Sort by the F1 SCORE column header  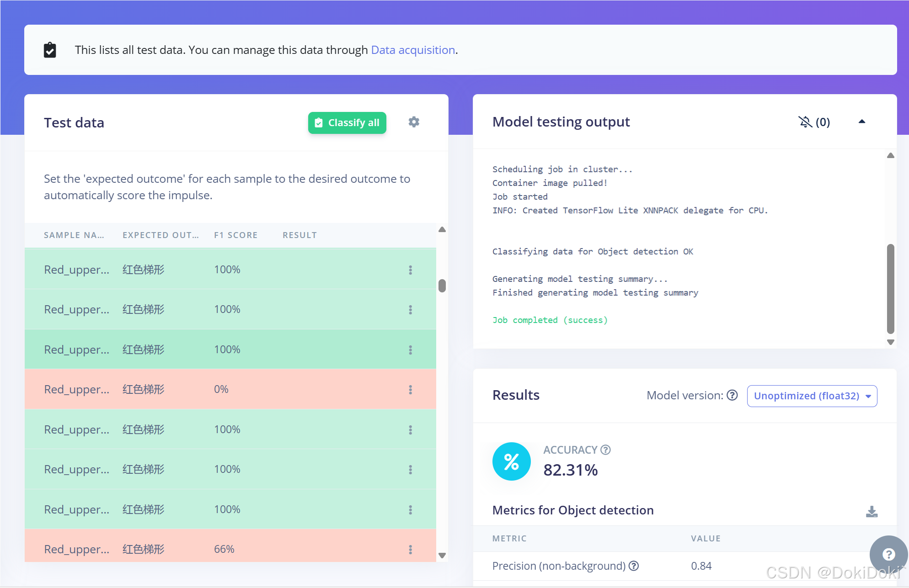(235, 235)
